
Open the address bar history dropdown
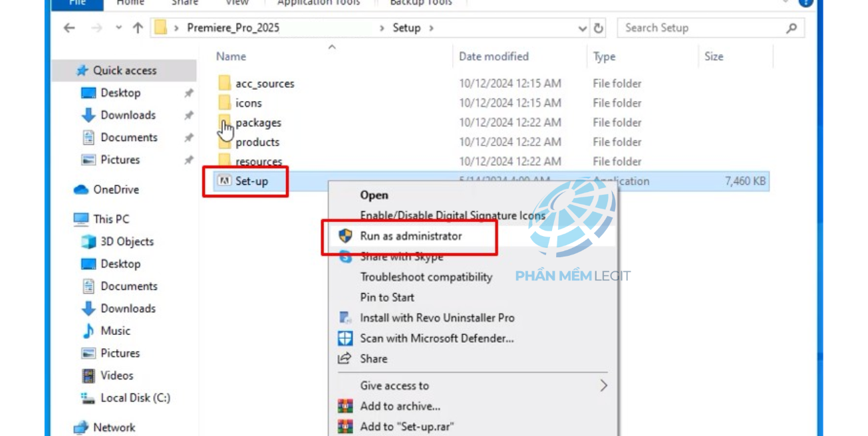[x=583, y=28]
